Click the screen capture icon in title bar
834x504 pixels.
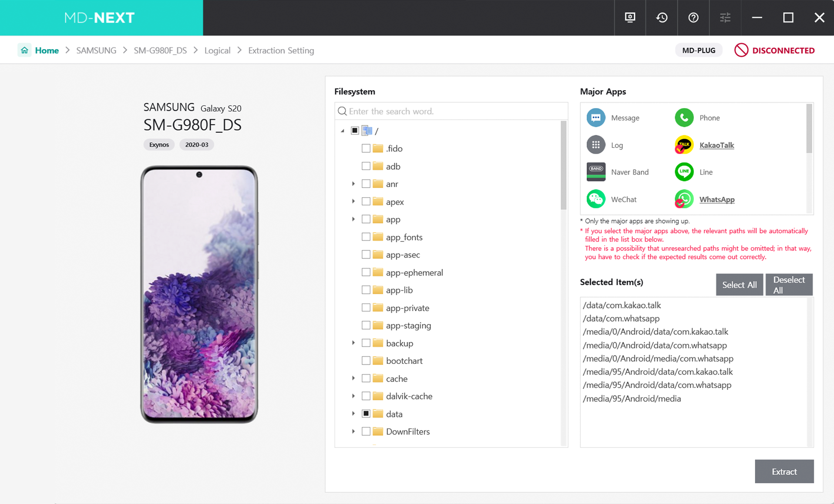pos(630,17)
